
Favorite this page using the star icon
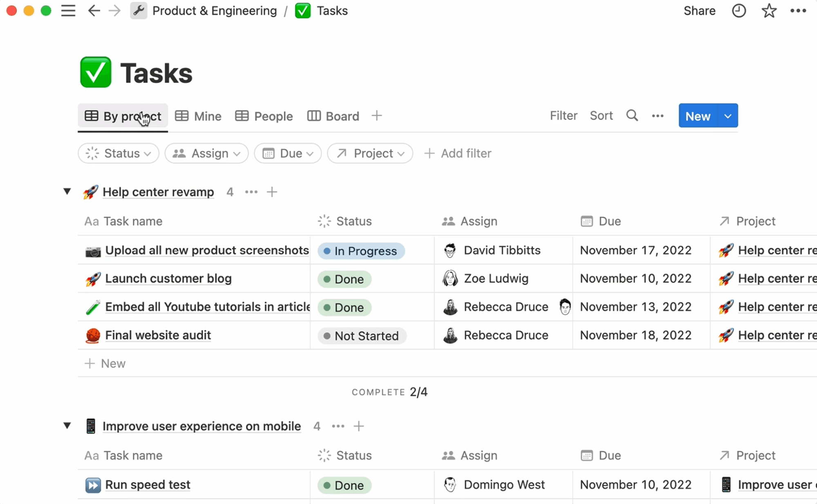pos(769,11)
